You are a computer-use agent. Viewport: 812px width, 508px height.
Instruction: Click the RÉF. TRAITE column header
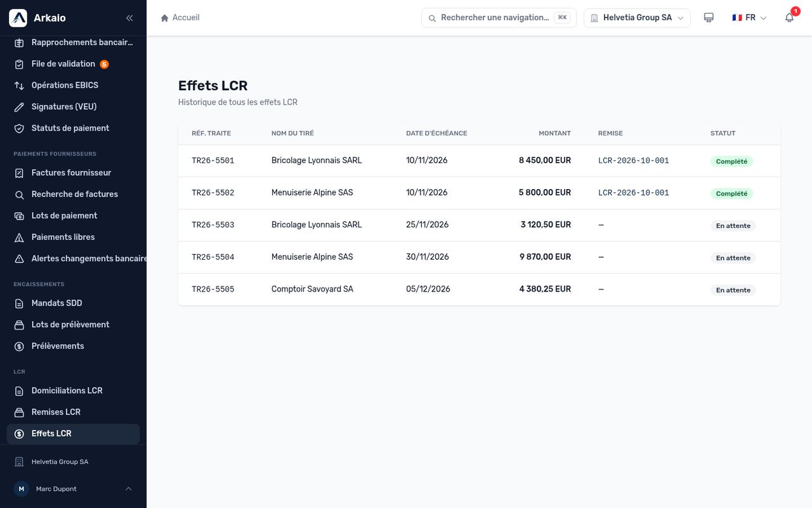(211, 133)
